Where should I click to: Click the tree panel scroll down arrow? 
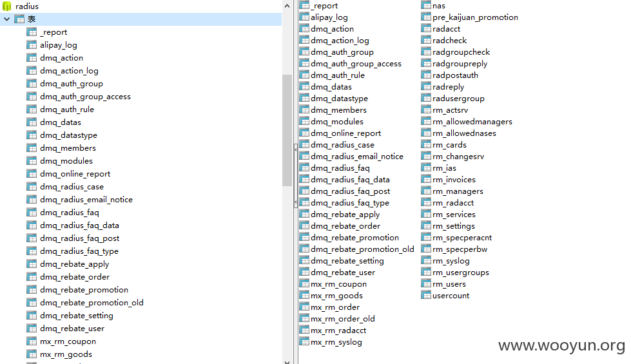(x=287, y=361)
